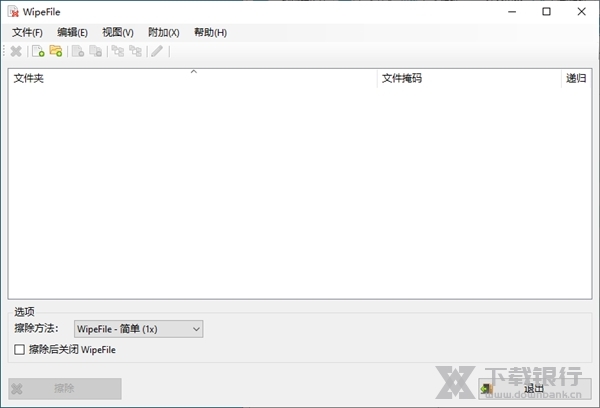Click the folder-tree icon beside the pencil
Screen dimensions: 600x408
coord(135,51)
